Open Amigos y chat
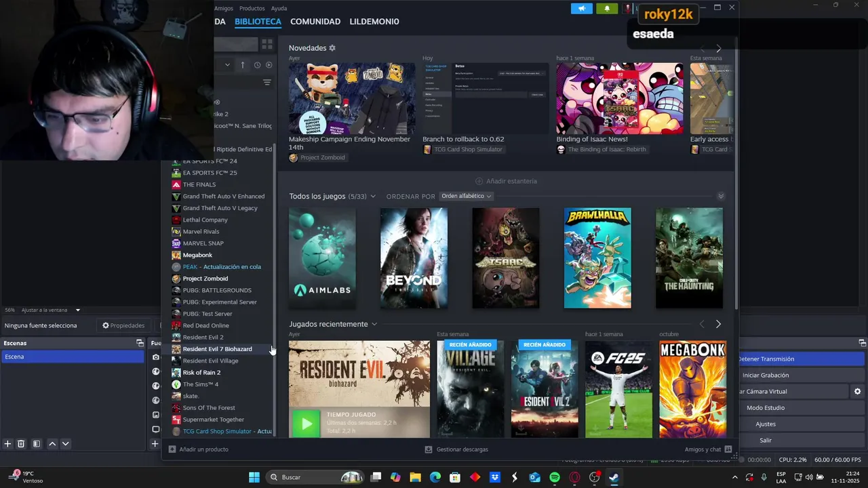 [708, 449]
